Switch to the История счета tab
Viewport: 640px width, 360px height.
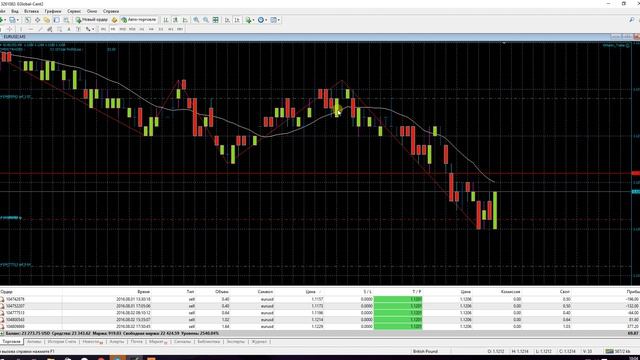coord(62,342)
